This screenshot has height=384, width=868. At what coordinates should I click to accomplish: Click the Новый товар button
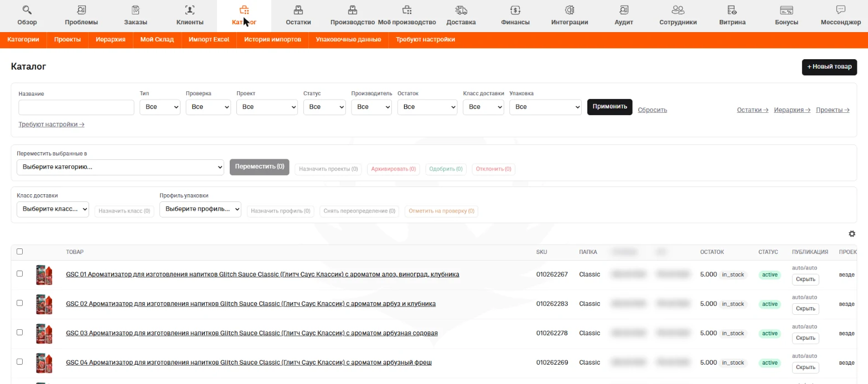[829, 67]
